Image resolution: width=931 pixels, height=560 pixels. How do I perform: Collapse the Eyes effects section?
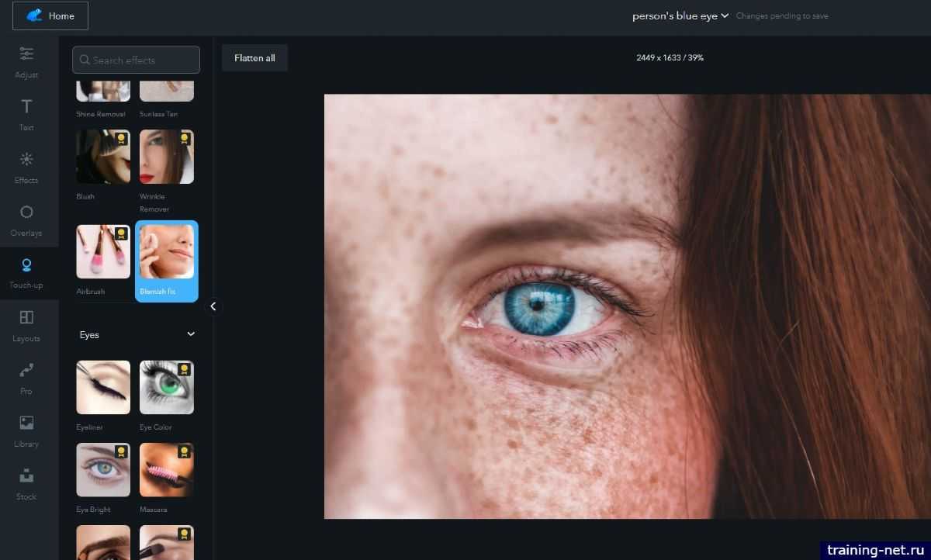pos(191,334)
